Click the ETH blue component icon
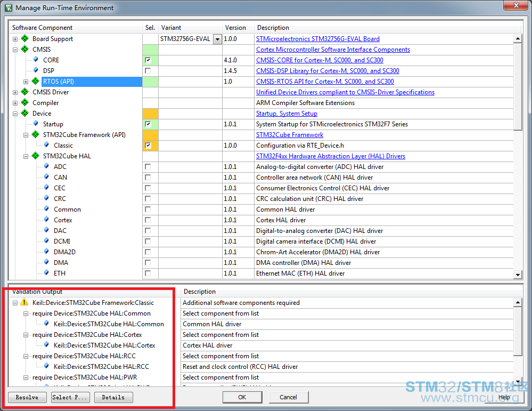The width and height of the screenshot is (532, 411). coord(46,273)
